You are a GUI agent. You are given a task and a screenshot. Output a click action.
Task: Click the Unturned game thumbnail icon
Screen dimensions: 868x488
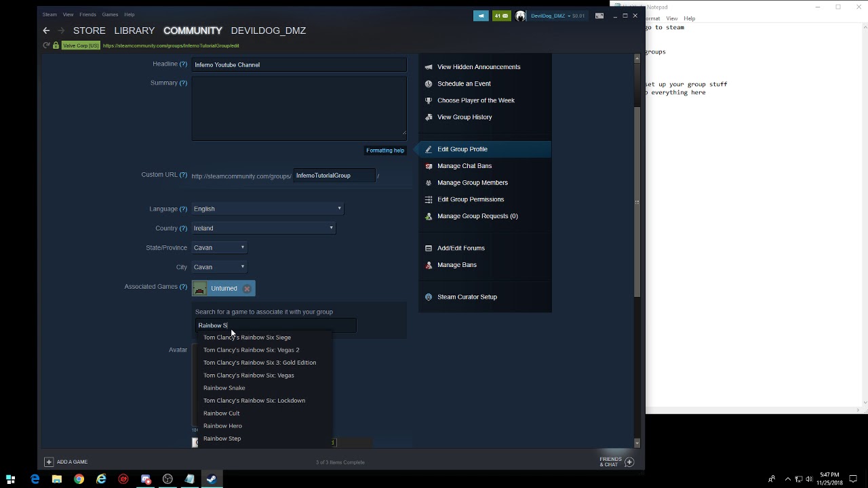point(199,289)
